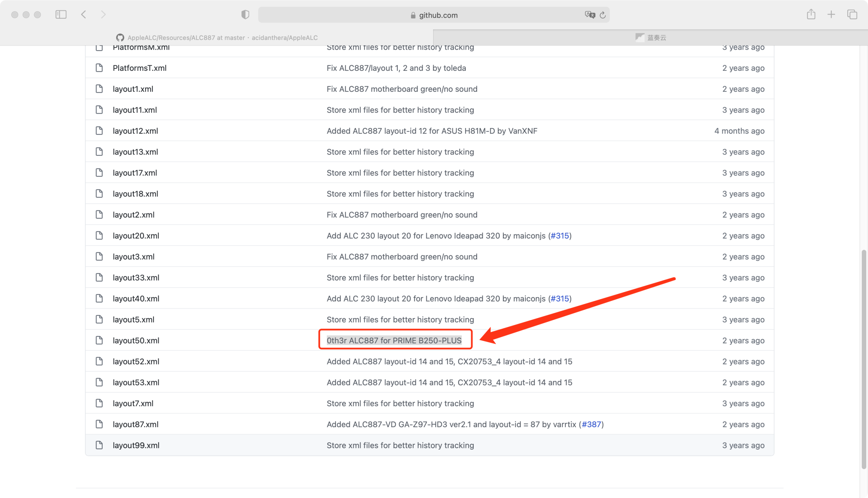Open layout1.xml 'Fix ALC887 motherboard green/no sound' commit
Image resolution: width=868 pixels, height=498 pixels.
coord(402,89)
